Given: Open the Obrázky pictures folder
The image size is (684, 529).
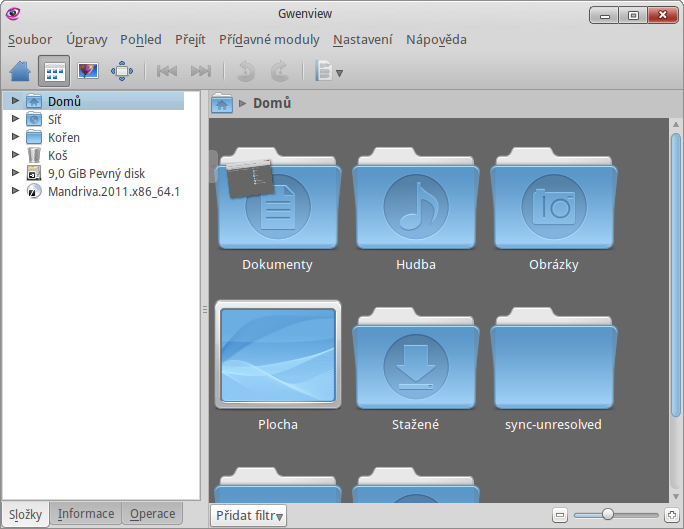Looking at the screenshot, I should [x=554, y=199].
